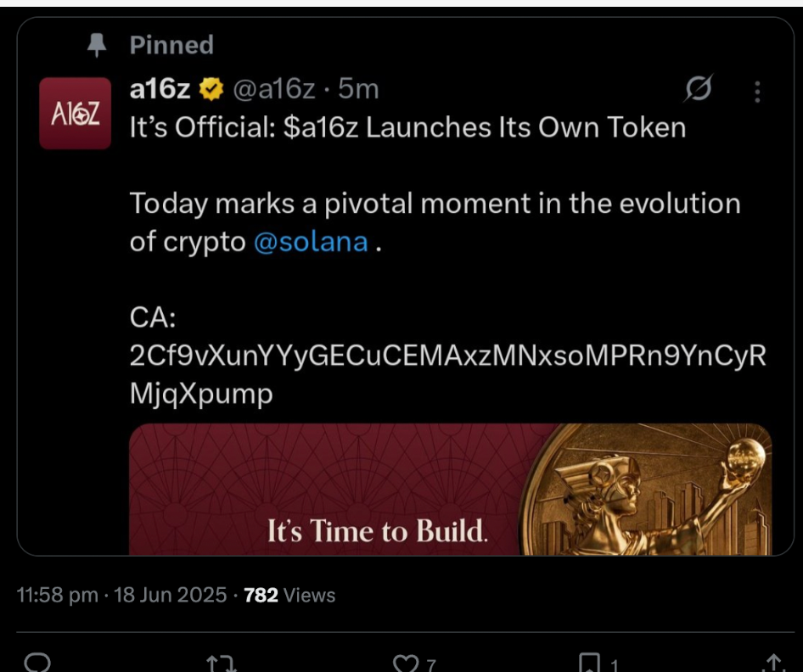Tap the share upload icon

point(772,662)
